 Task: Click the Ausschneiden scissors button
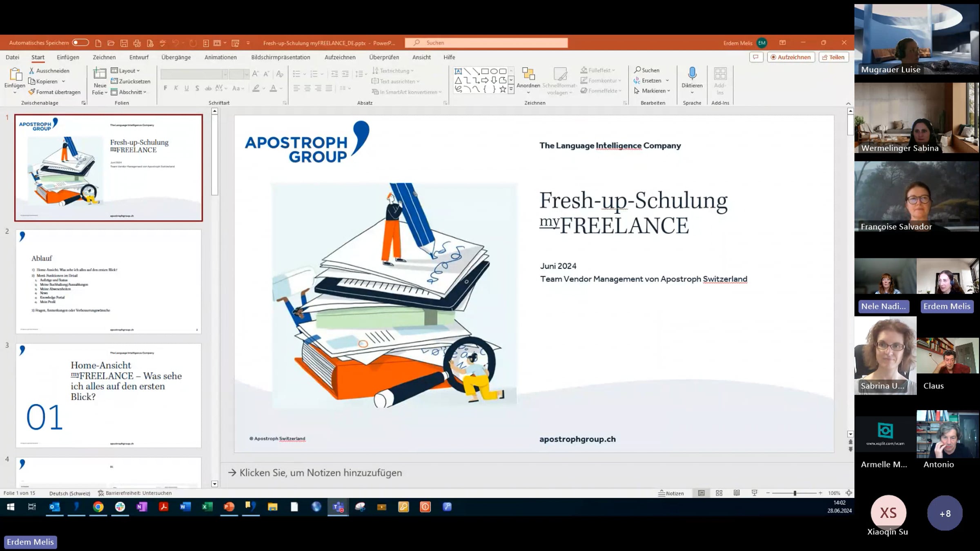tap(49, 71)
